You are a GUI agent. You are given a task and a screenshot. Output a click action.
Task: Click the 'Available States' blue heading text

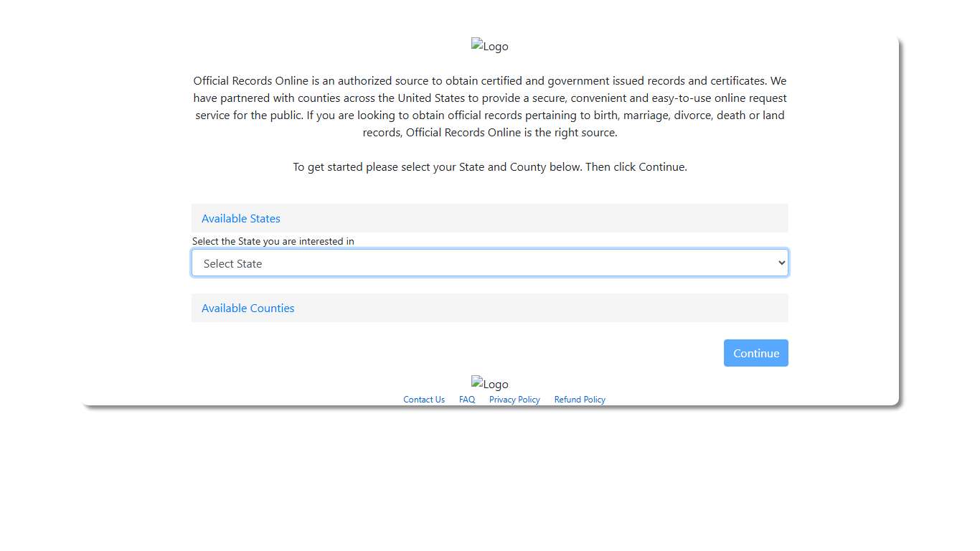[x=241, y=218]
